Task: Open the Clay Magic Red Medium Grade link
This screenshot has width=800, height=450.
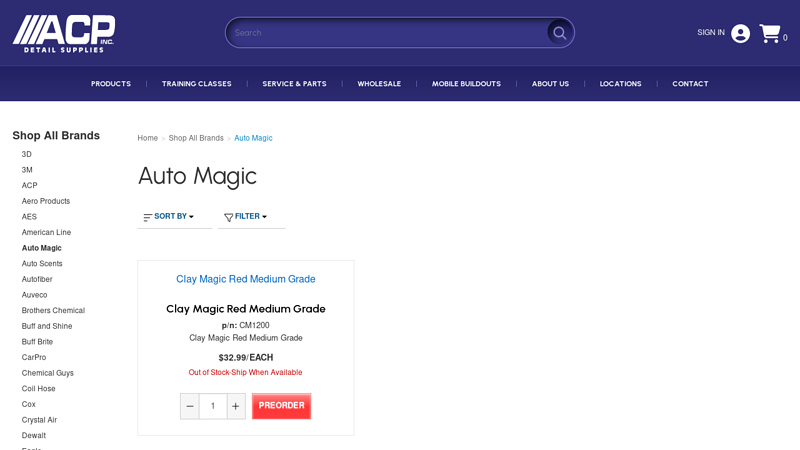Action: click(x=245, y=279)
